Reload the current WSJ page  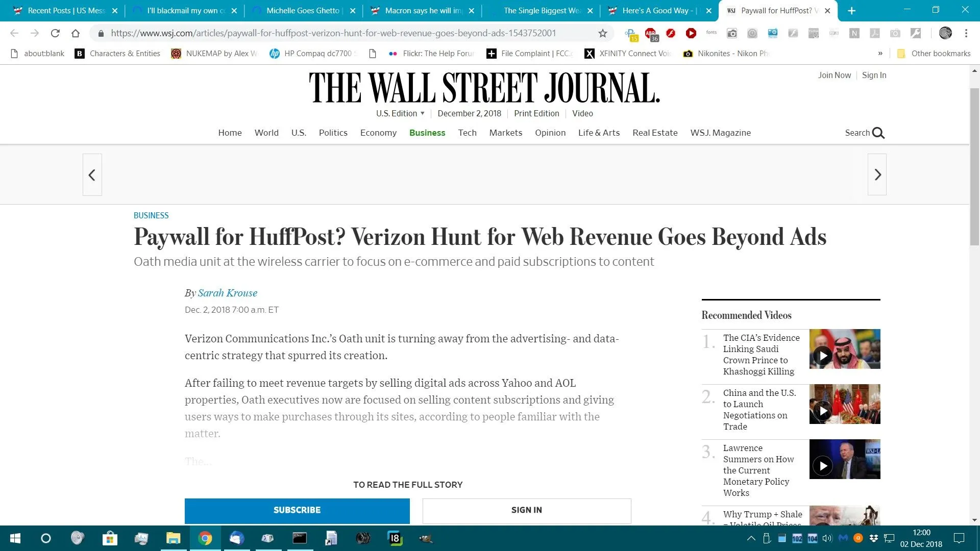pyautogui.click(x=55, y=33)
